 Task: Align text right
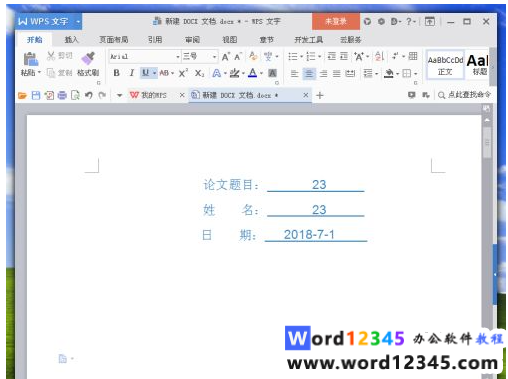tap(323, 73)
